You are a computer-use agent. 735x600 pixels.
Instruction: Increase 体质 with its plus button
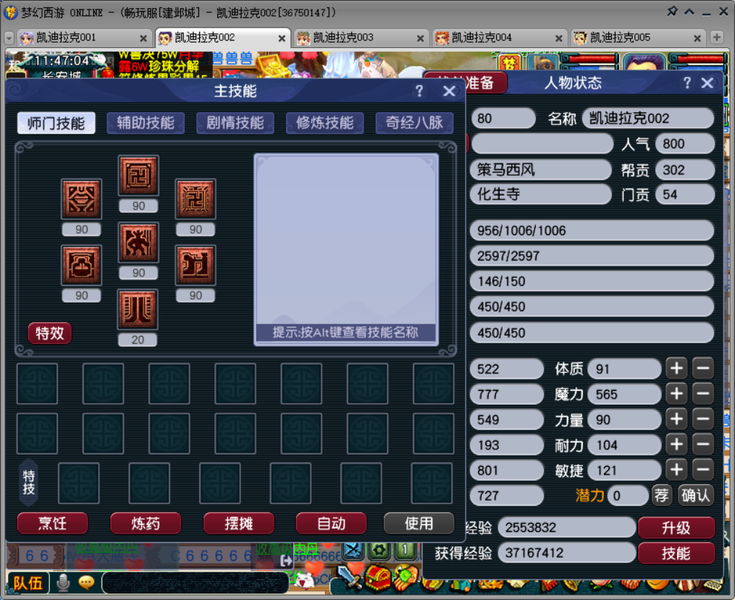click(x=676, y=368)
